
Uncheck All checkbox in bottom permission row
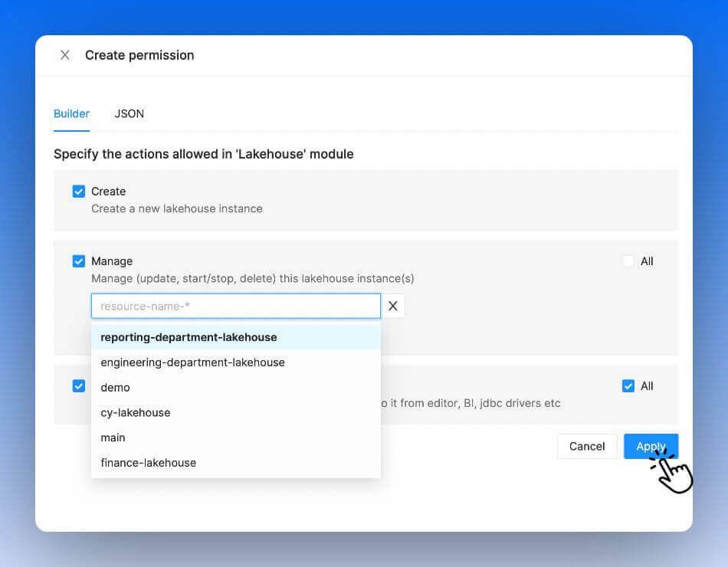(x=628, y=386)
